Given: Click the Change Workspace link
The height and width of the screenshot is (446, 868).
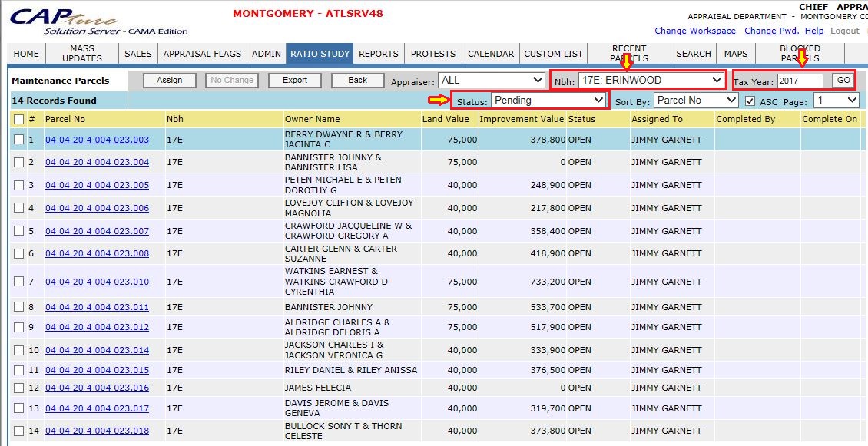Looking at the screenshot, I should [x=694, y=31].
